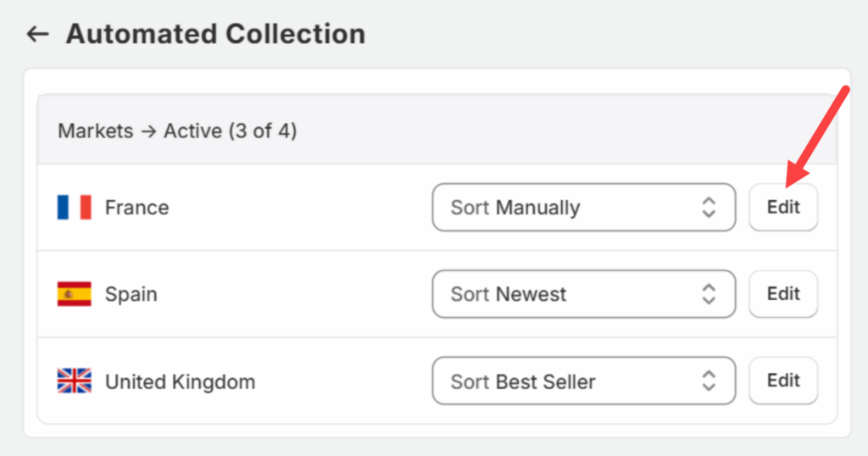Open the Sort Manually dropdown for France
The height and width of the screenshot is (456, 868).
583,208
